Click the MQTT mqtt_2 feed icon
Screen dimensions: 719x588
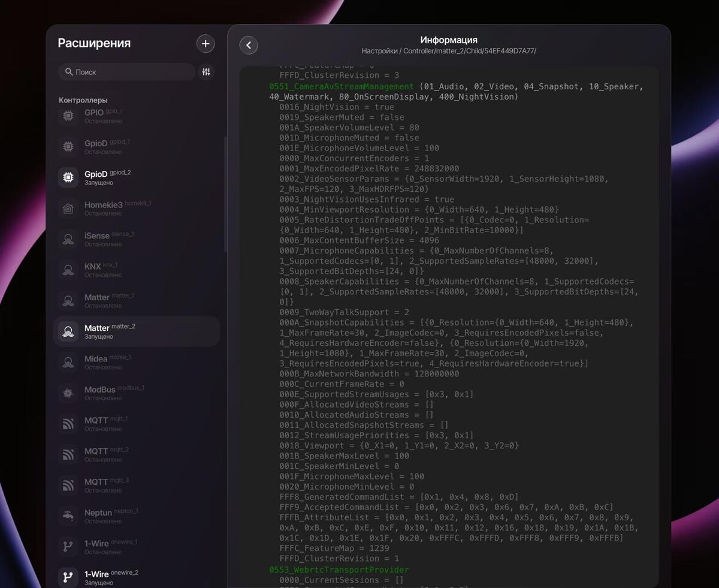point(68,455)
